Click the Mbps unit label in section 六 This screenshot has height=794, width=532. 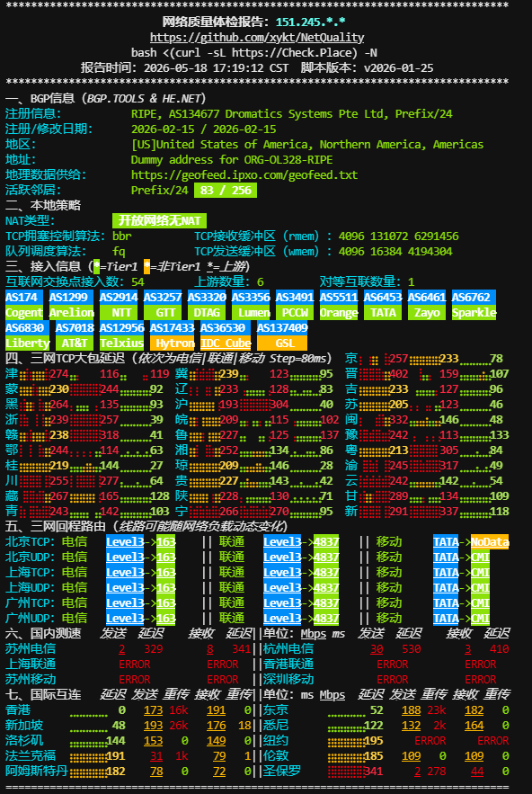(x=314, y=633)
